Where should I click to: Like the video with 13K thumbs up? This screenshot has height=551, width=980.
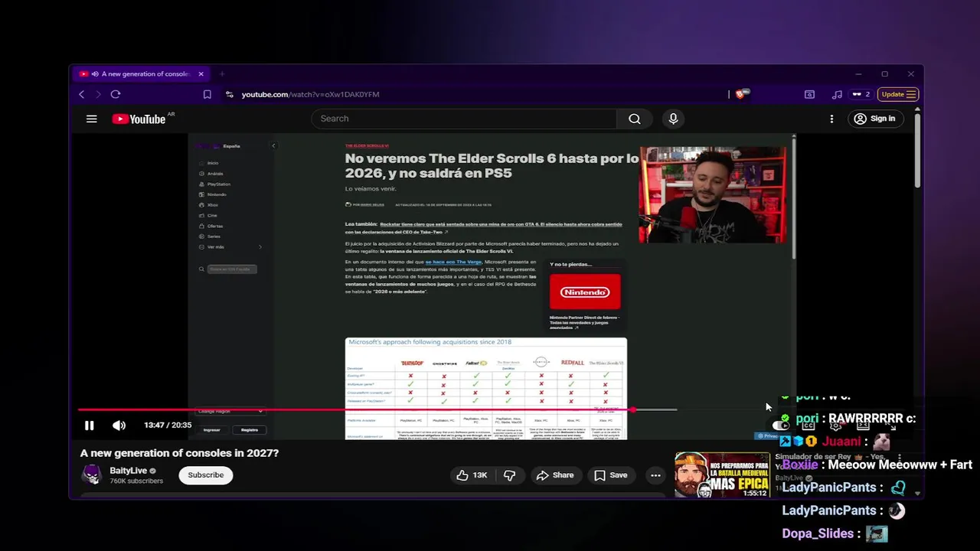[472, 475]
